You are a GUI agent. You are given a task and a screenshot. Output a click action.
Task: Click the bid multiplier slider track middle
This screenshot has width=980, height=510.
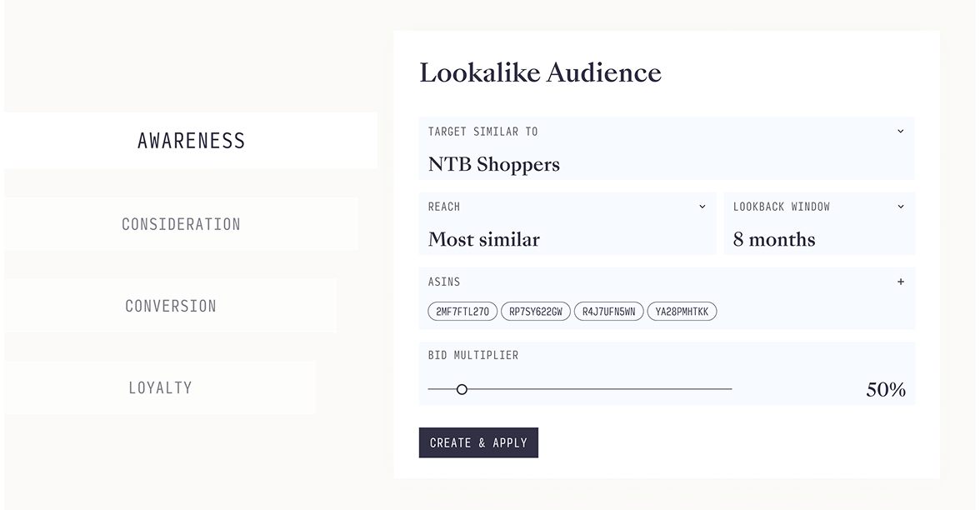pos(580,389)
